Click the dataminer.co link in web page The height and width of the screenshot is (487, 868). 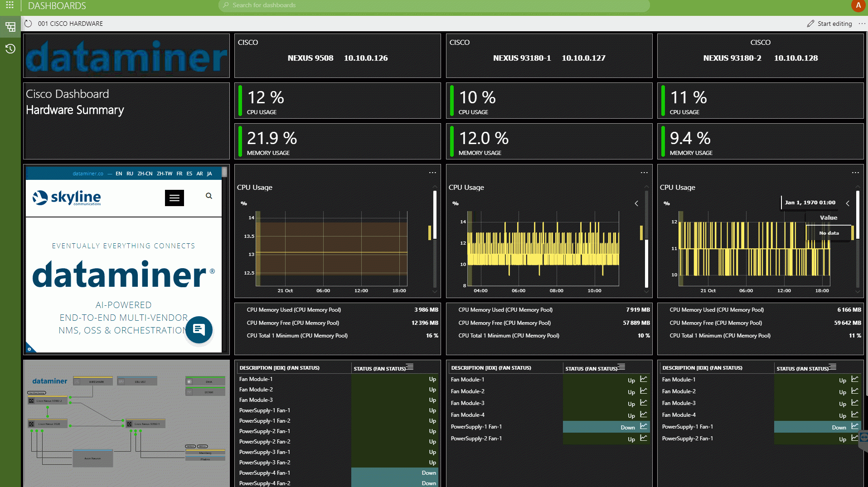point(88,174)
